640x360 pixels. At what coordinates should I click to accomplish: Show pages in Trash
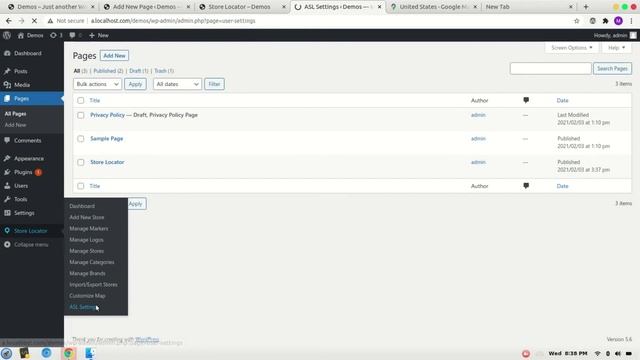coord(164,71)
